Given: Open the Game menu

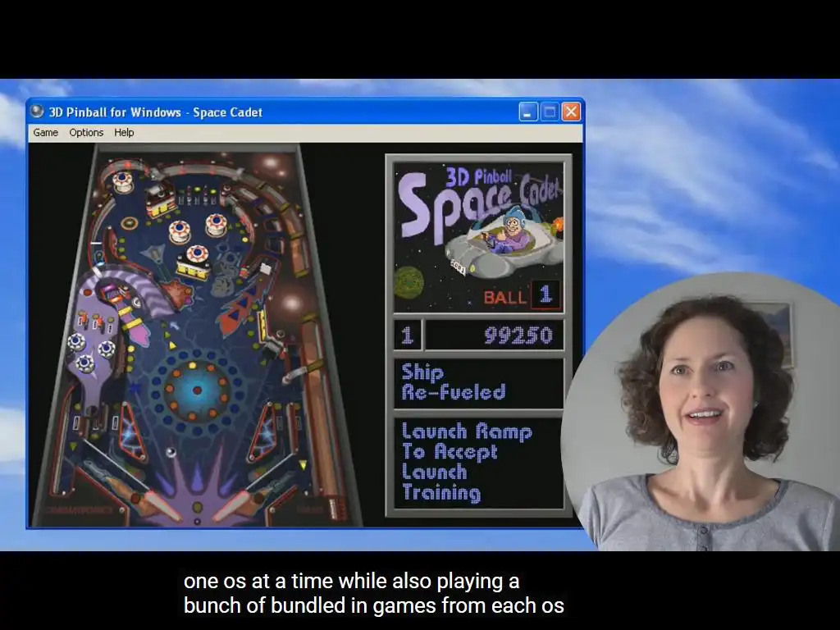Looking at the screenshot, I should tap(46, 132).
